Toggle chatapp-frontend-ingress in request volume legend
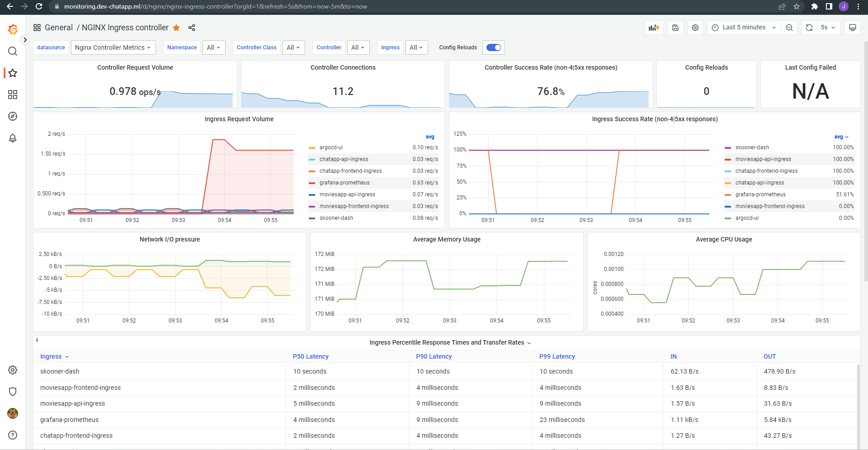The width and height of the screenshot is (868, 450). click(350, 171)
